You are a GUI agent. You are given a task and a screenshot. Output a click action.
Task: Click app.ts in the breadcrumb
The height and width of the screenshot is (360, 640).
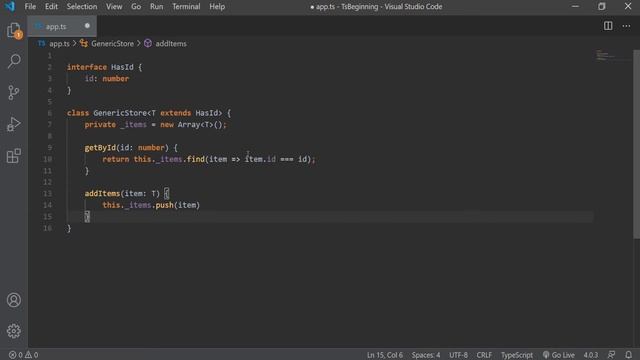(x=59, y=44)
